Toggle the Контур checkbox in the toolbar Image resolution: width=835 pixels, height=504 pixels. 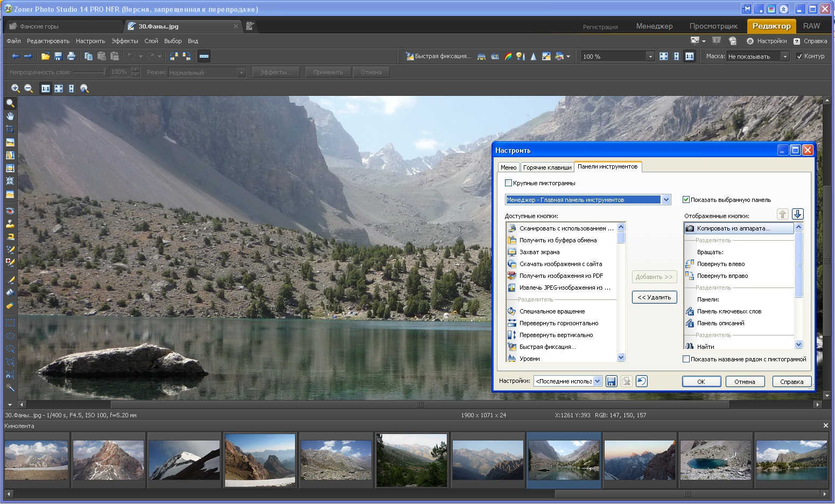tap(799, 56)
